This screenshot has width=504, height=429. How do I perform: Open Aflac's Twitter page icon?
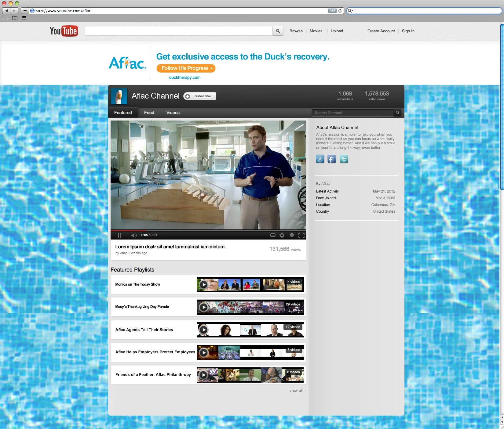click(344, 159)
